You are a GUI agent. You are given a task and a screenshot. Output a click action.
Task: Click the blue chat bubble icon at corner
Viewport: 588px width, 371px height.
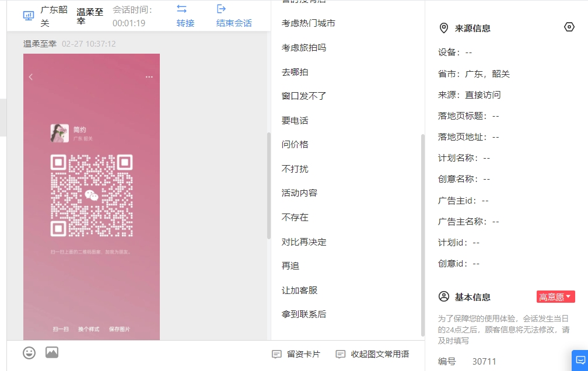[580, 360]
